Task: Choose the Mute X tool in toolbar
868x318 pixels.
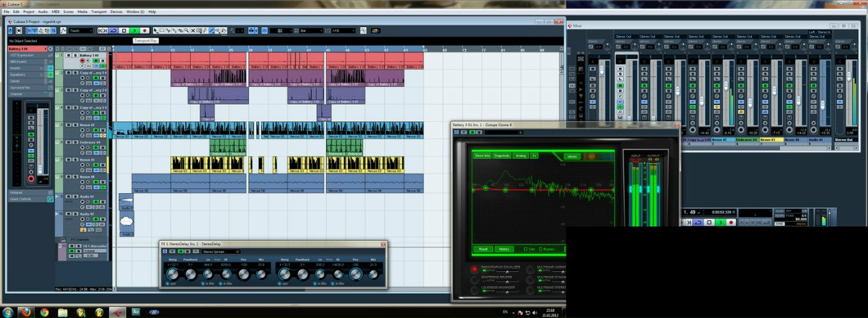Action: point(193,31)
